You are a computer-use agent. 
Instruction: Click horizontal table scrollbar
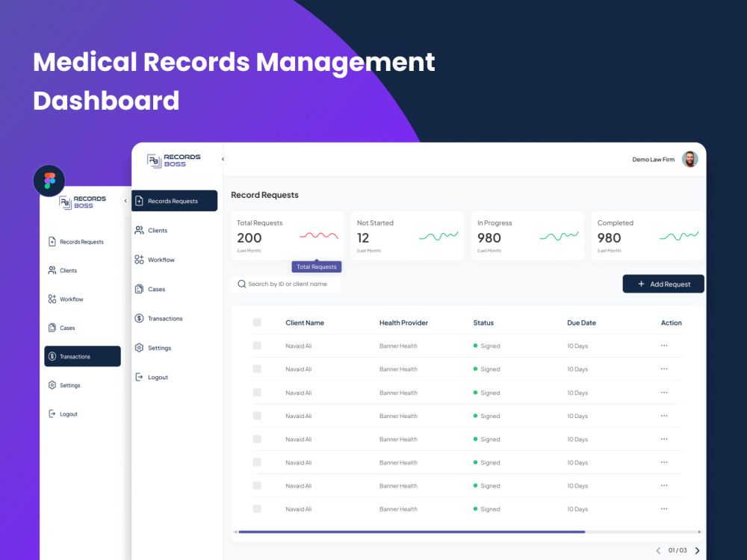click(412, 532)
